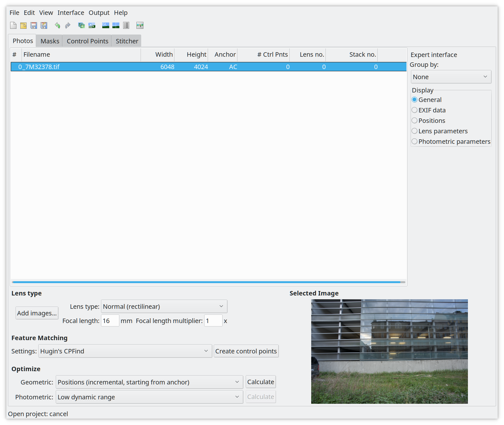504x425 pixels.
Task: Create a new project via blank page icon
Action: pyautogui.click(x=13, y=25)
